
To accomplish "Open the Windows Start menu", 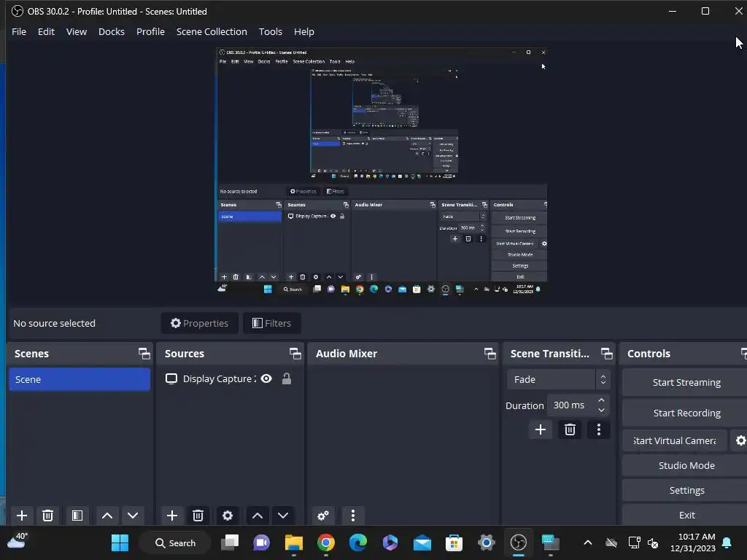I will [x=120, y=542].
